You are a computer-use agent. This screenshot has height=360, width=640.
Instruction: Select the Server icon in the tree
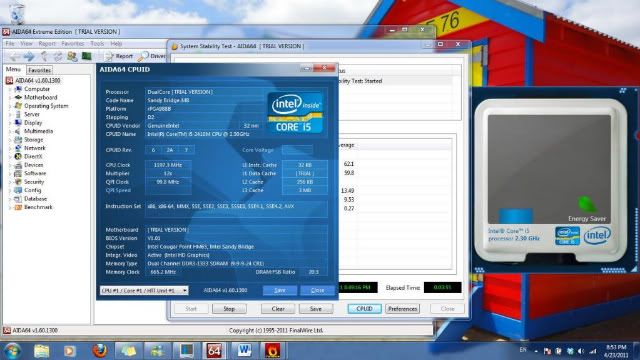point(18,114)
